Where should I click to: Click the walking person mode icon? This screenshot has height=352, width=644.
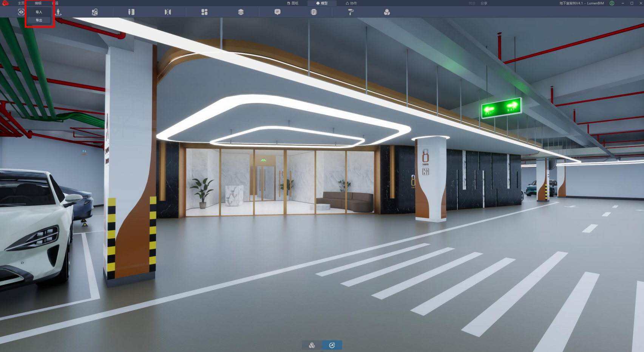pyautogui.click(x=58, y=12)
